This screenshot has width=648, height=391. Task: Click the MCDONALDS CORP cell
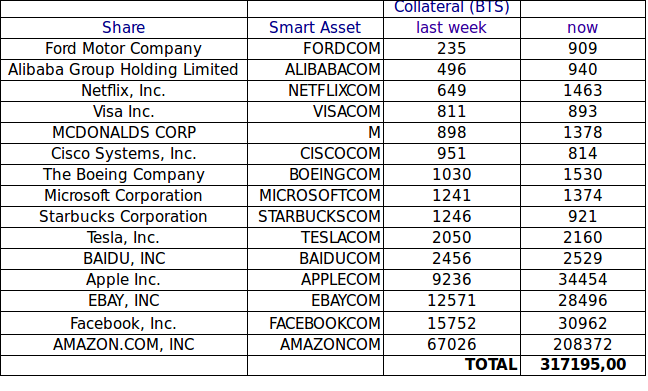click(x=124, y=133)
